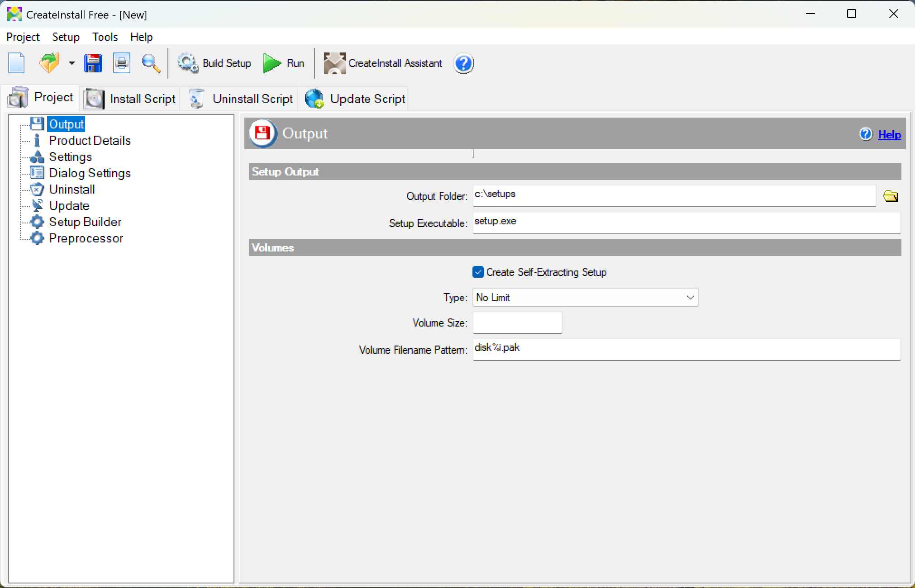Screen dimensions: 915x588
Task: Select Update in the project tree
Action: tap(69, 205)
